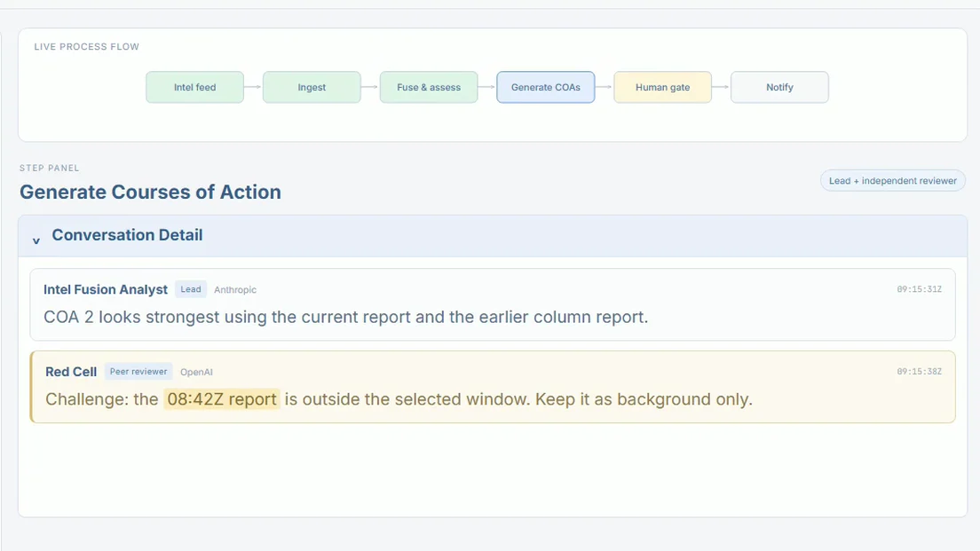Click the COA 2 looks strongest message
Image resolution: width=980 pixels, height=551 pixels.
click(x=345, y=318)
